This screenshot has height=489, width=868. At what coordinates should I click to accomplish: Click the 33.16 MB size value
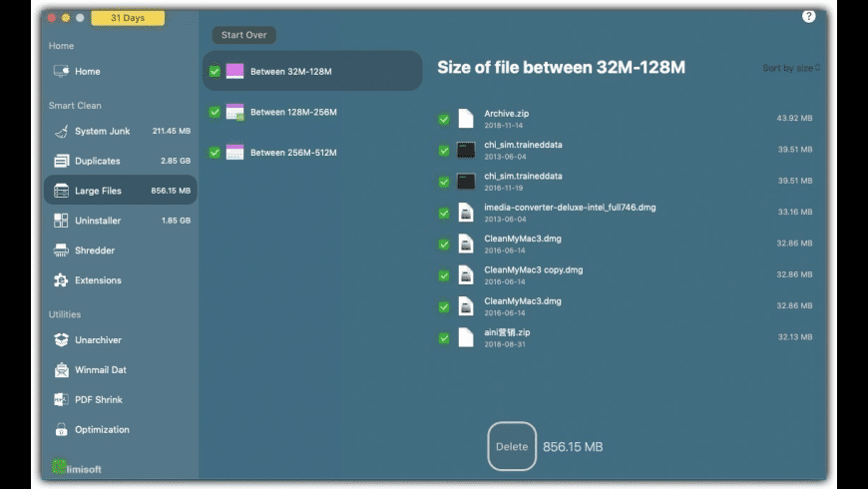point(795,212)
